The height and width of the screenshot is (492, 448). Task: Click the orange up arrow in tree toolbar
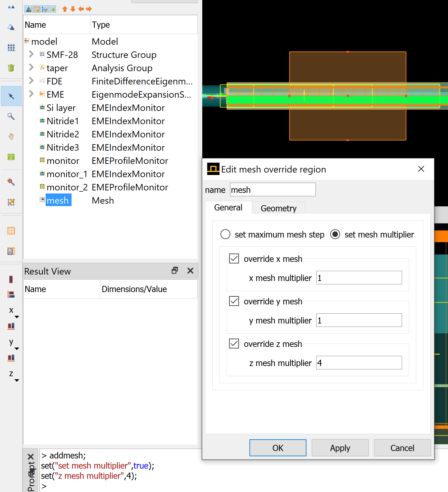point(65,9)
